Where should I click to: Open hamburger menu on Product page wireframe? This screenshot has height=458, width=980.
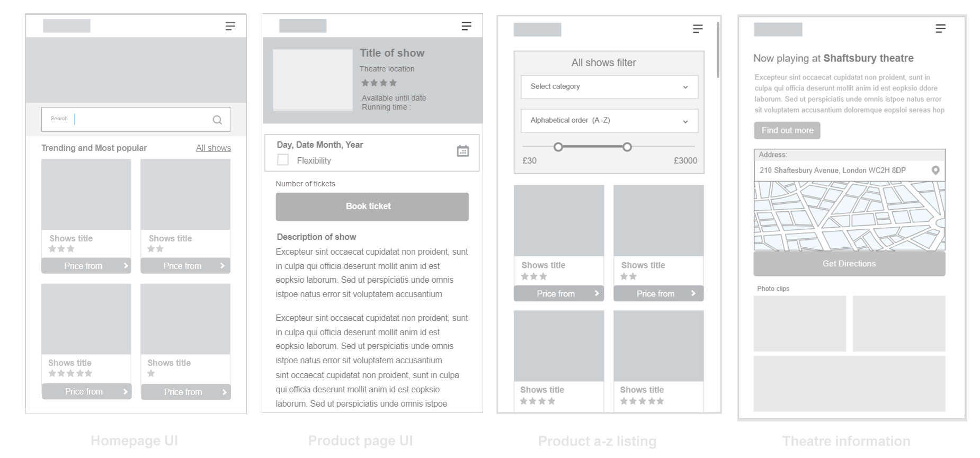[x=466, y=26]
